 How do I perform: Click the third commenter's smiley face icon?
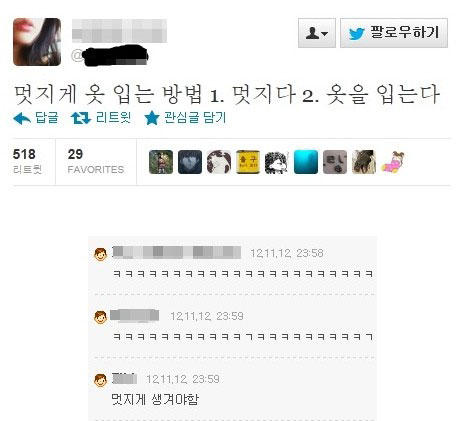point(100,380)
